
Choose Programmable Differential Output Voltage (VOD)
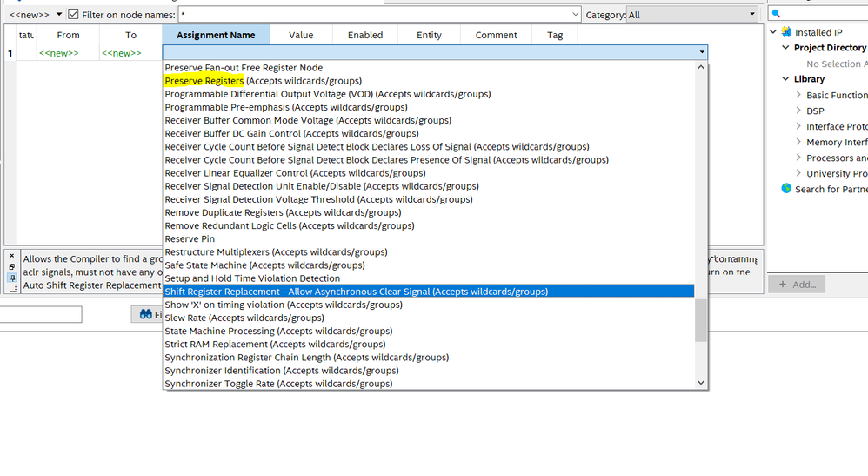429,94
